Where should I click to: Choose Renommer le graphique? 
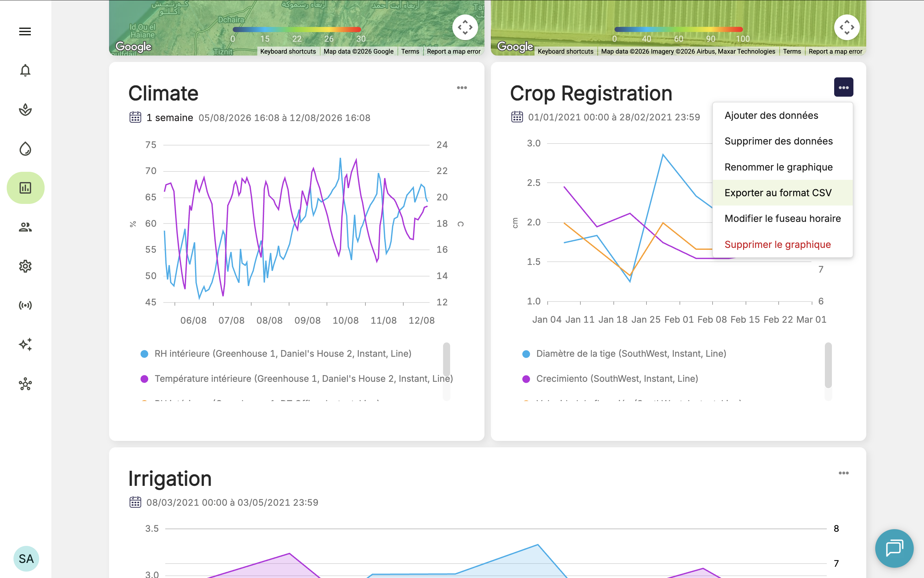pos(783,167)
